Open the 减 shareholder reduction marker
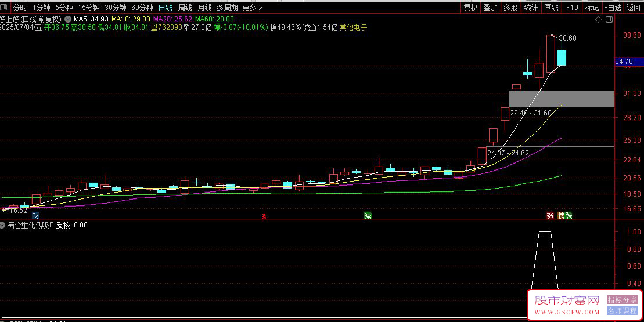The width and height of the screenshot is (644, 322). 368,215
